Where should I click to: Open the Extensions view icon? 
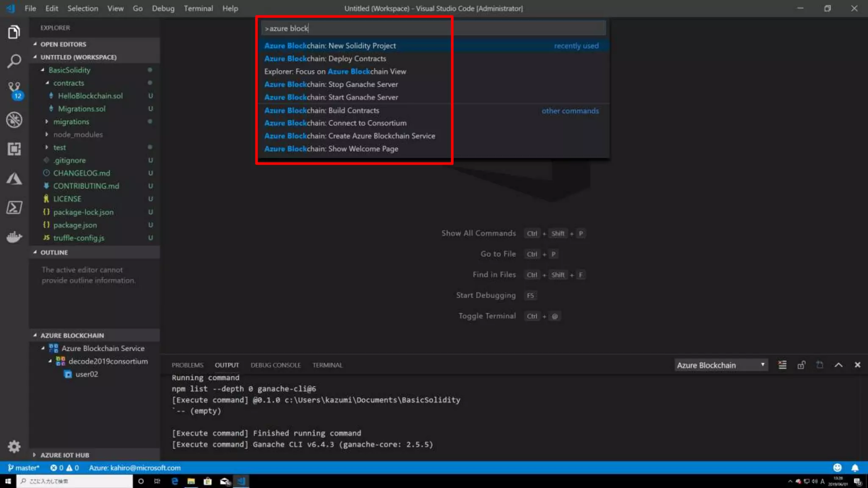point(14,149)
